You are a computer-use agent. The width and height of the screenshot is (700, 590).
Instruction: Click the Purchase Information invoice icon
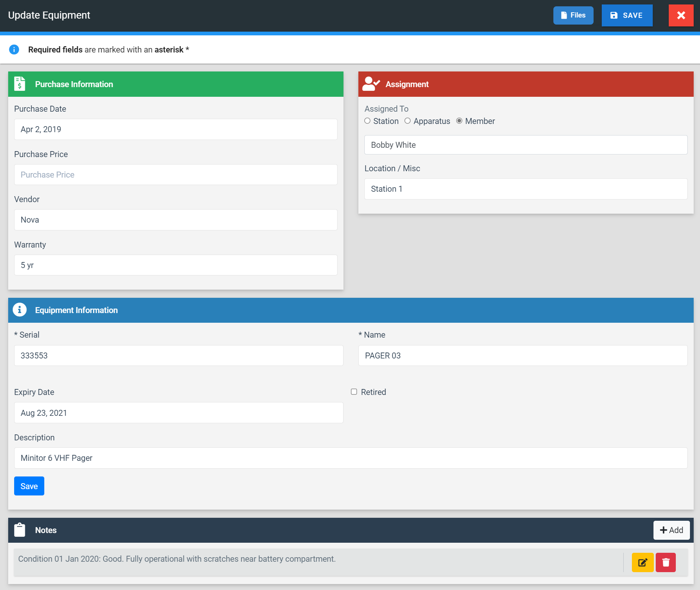(x=20, y=84)
